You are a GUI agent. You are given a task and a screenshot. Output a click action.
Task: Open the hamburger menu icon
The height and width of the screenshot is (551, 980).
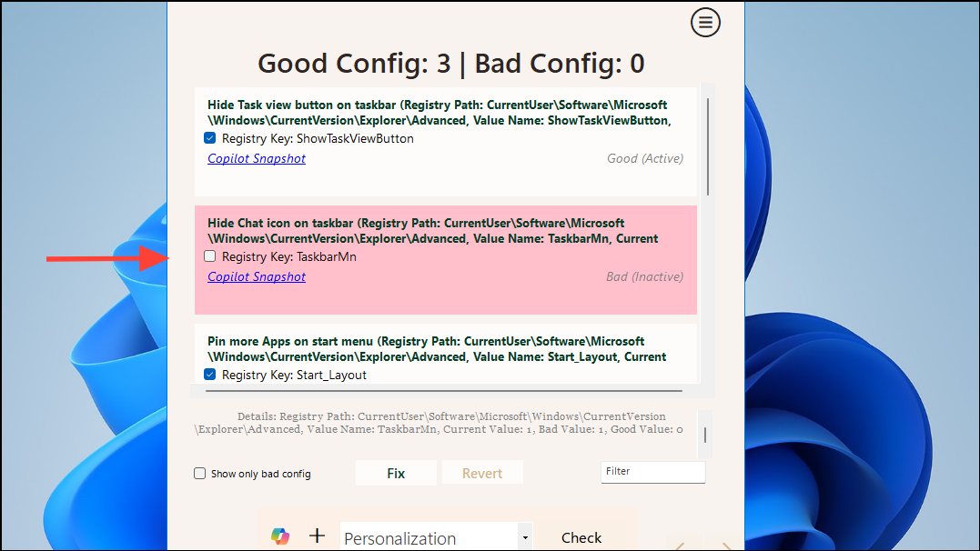tap(705, 23)
